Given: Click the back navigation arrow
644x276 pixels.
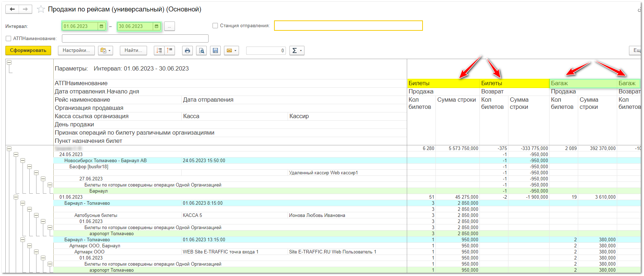Looking at the screenshot, I should point(12,9).
